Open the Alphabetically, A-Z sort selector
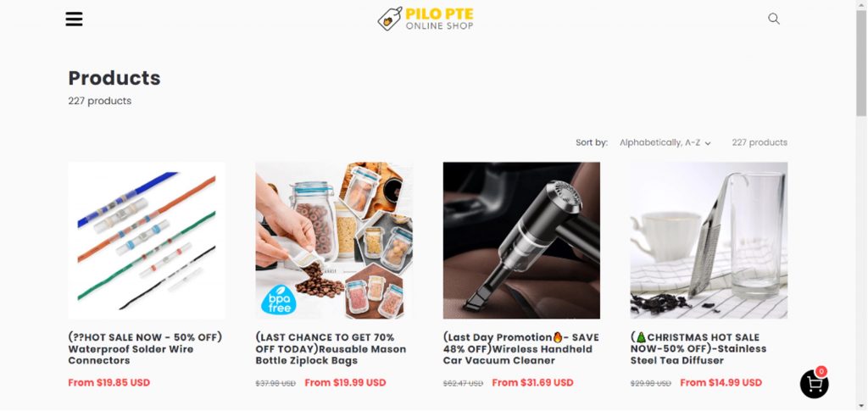Screen dimensions: 868x411 pyautogui.click(x=665, y=142)
